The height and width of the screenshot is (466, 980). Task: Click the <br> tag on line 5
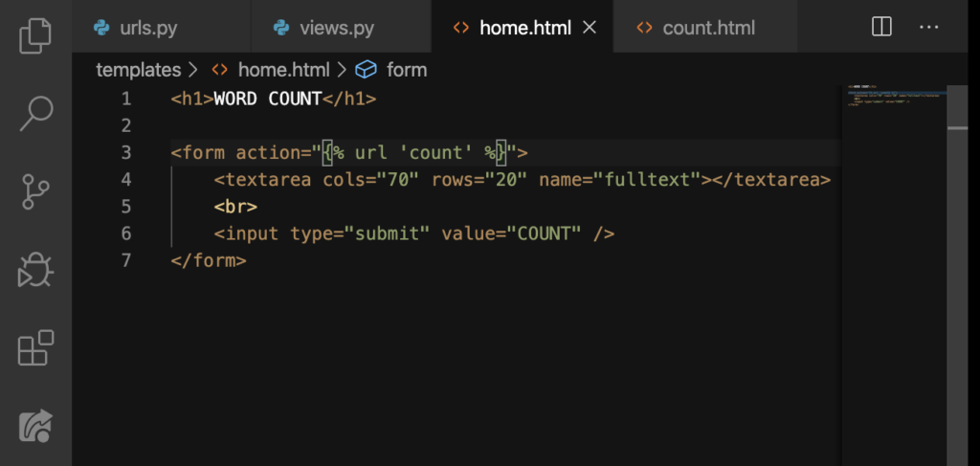pos(235,207)
